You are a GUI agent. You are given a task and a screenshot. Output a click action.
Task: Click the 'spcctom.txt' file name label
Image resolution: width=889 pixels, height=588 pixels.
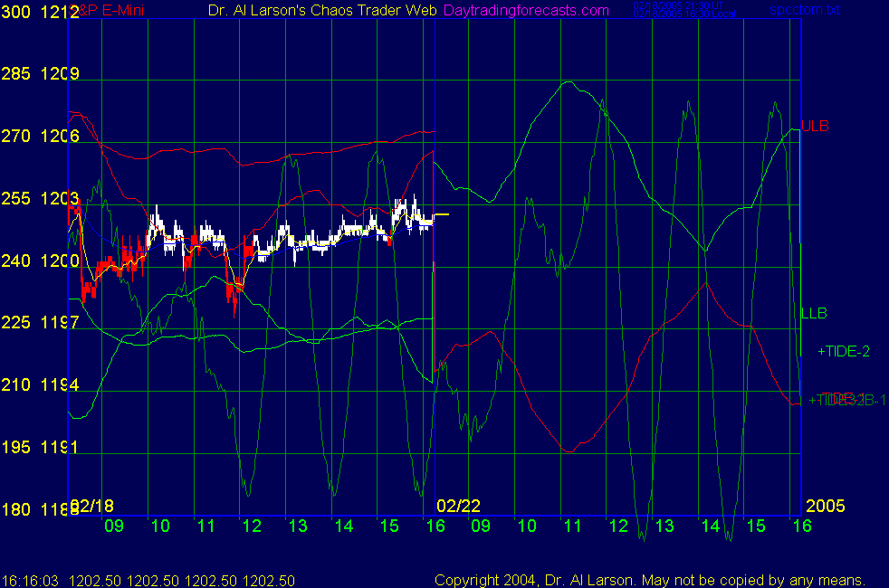805,10
